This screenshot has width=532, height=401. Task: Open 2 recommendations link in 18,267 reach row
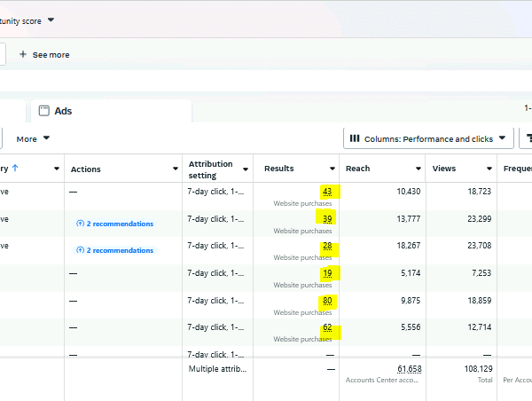(120, 250)
